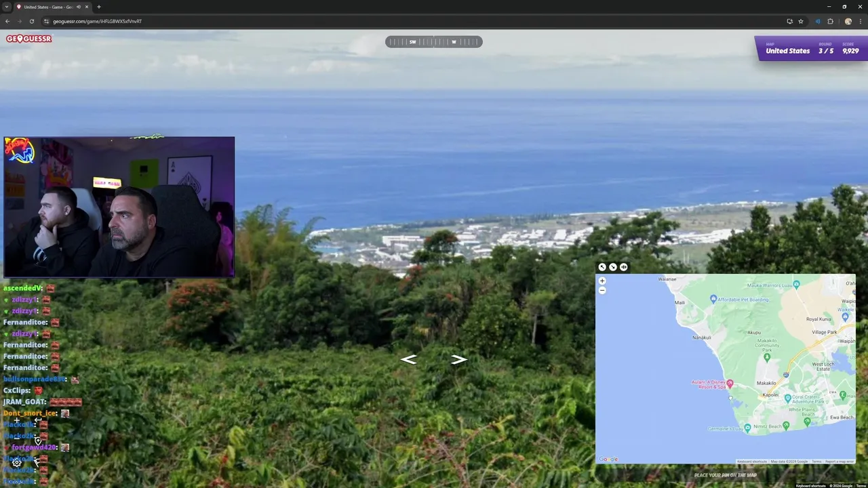Click the White Plains Beach marker
This screenshot has width=868, height=488.
(806, 420)
